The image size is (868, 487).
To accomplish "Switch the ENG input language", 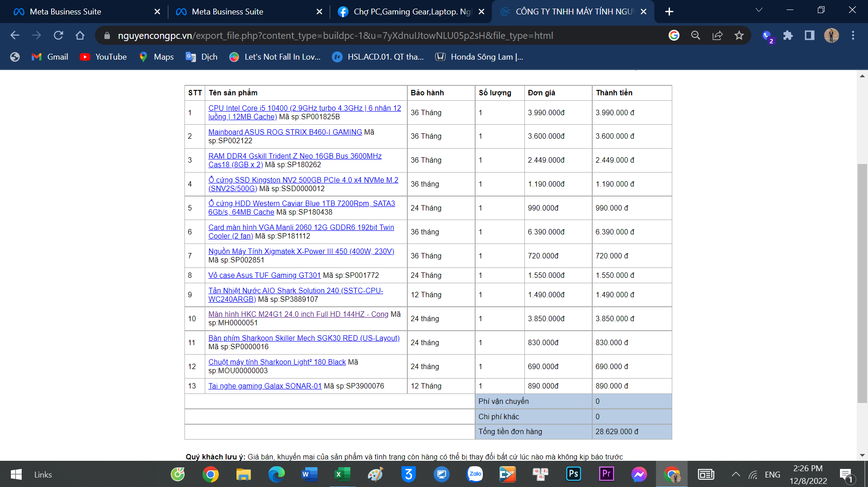I will [773, 474].
